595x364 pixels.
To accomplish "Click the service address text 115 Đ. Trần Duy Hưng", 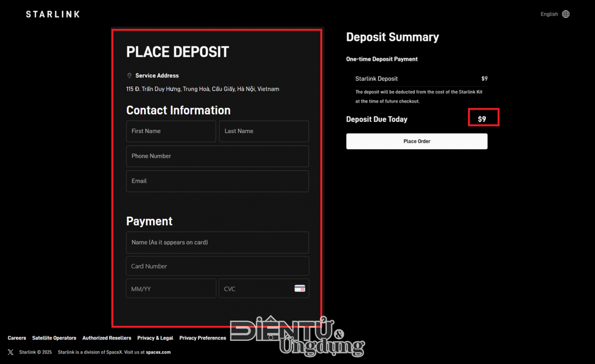I will click(203, 89).
